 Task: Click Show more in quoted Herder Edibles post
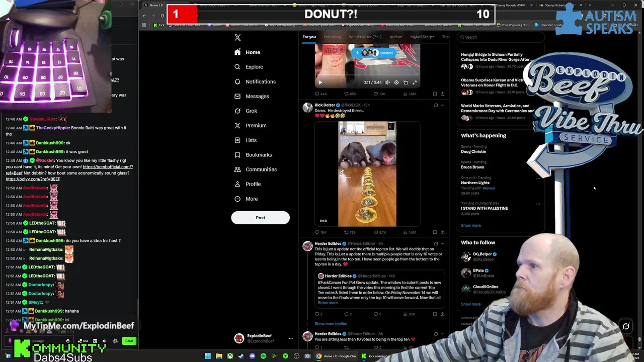[x=328, y=303]
